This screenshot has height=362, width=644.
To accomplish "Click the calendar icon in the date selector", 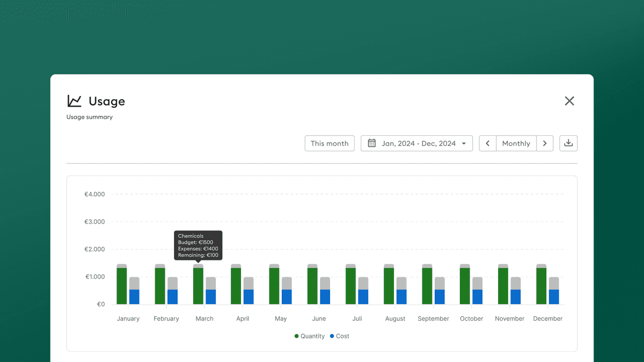I will (372, 143).
